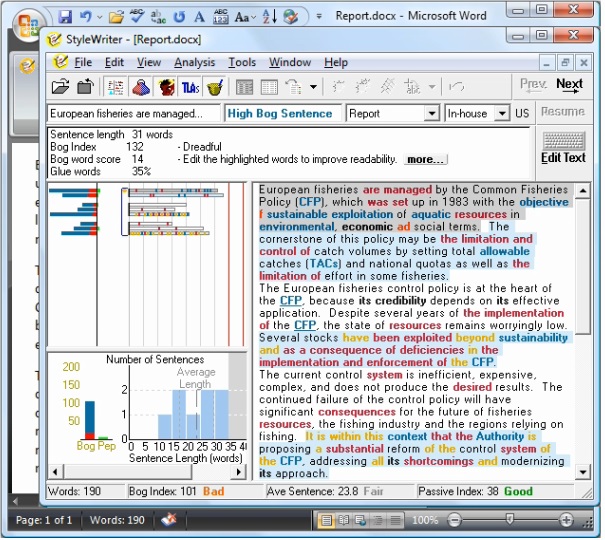The image size is (605, 540).
Task: Click StyleWriter pencil icon left of File menu
Action: tap(60, 62)
